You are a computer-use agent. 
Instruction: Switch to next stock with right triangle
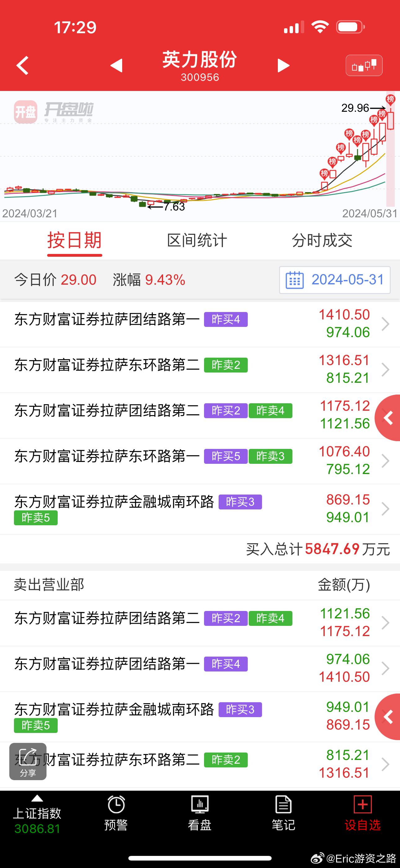tap(283, 66)
